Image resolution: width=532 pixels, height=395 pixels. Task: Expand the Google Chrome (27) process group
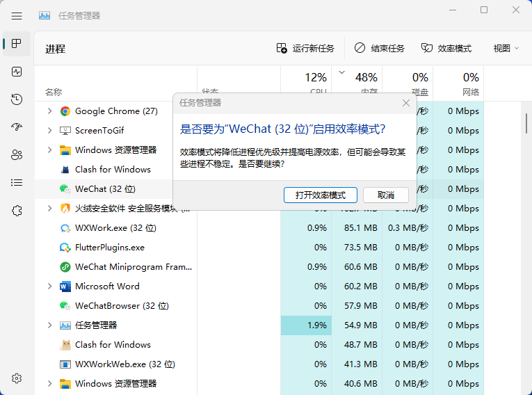[x=49, y=111]
